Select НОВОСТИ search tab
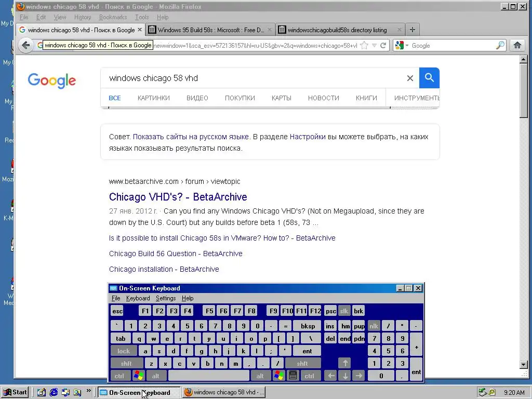 (x=323, y=98)
